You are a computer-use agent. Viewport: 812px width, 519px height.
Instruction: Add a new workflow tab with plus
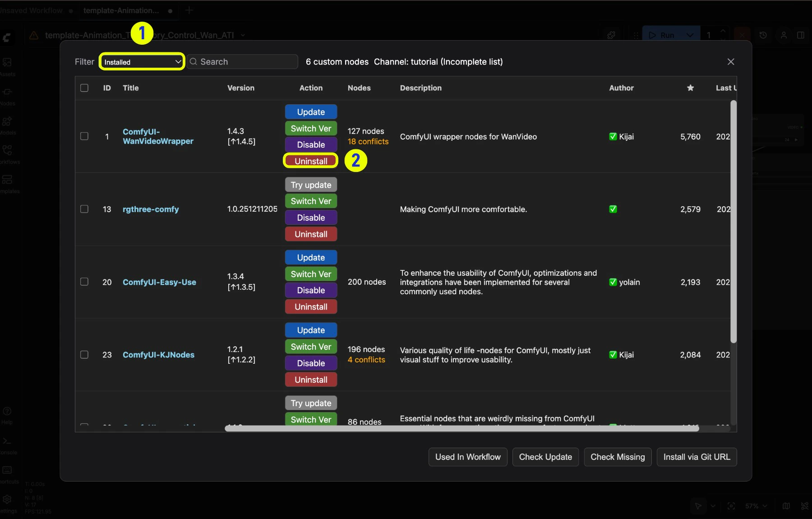(x=189, y=10)
